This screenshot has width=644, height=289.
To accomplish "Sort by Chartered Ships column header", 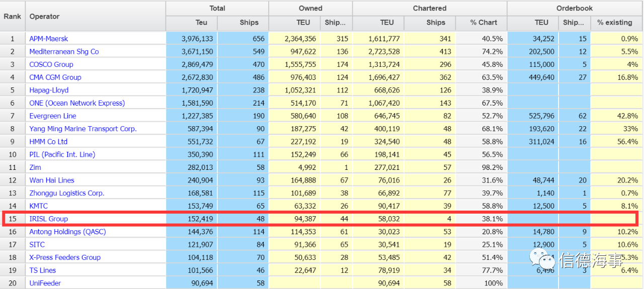I will (436, 22).
